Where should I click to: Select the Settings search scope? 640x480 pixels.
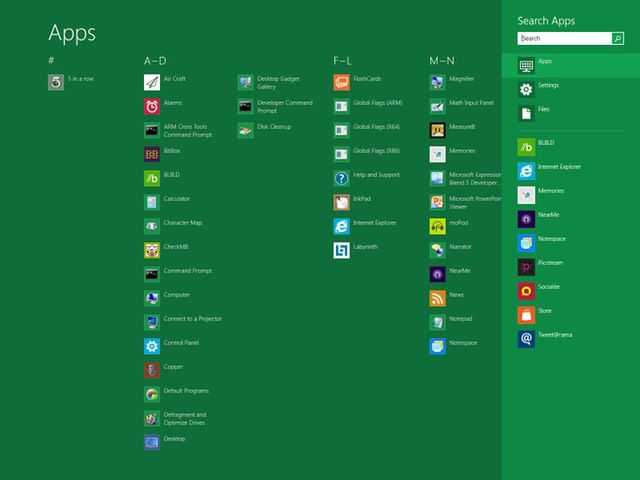pos(571,89)
